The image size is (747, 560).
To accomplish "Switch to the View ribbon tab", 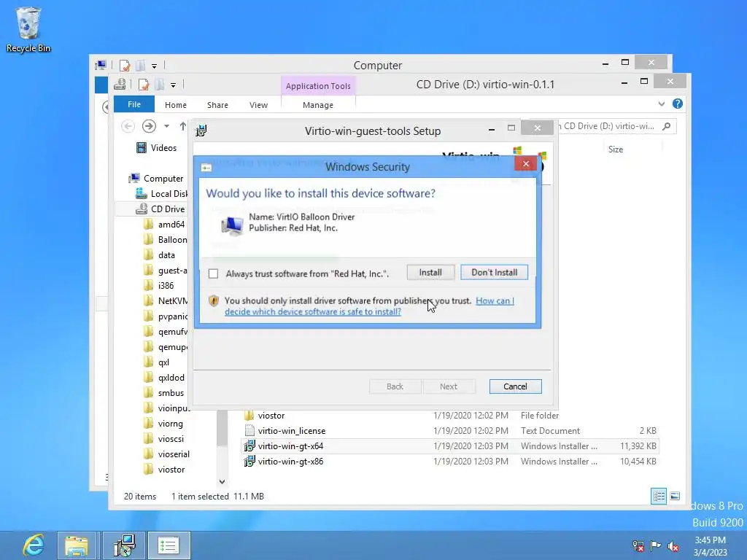I will click(x=259, y=105).
